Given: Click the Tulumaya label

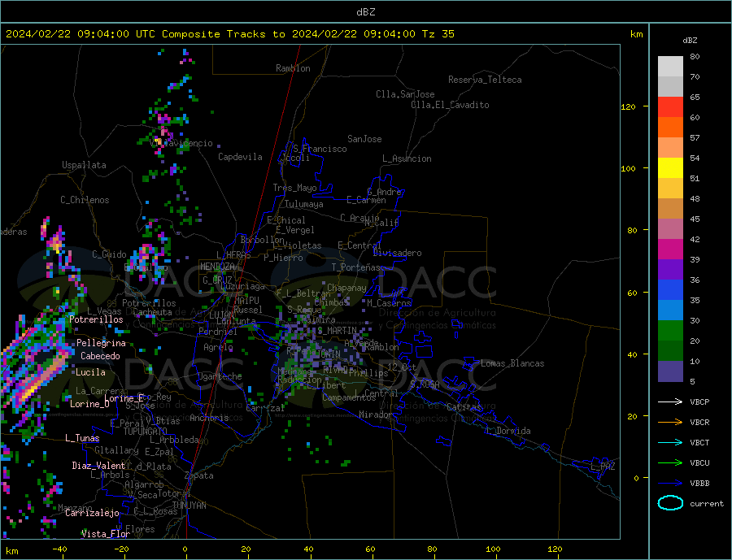Looking at the screenshot, I should (304, 204).
